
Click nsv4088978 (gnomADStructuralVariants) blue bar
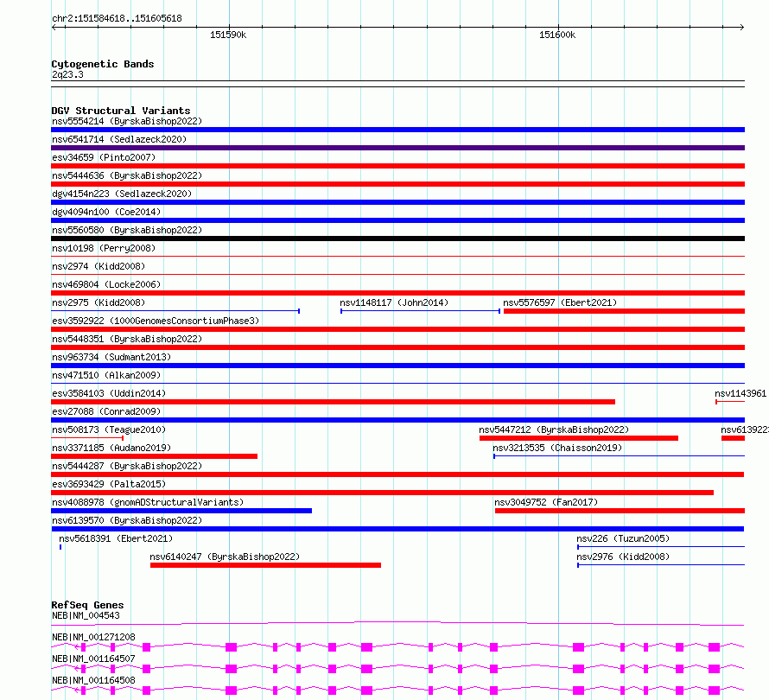point(181,511)
